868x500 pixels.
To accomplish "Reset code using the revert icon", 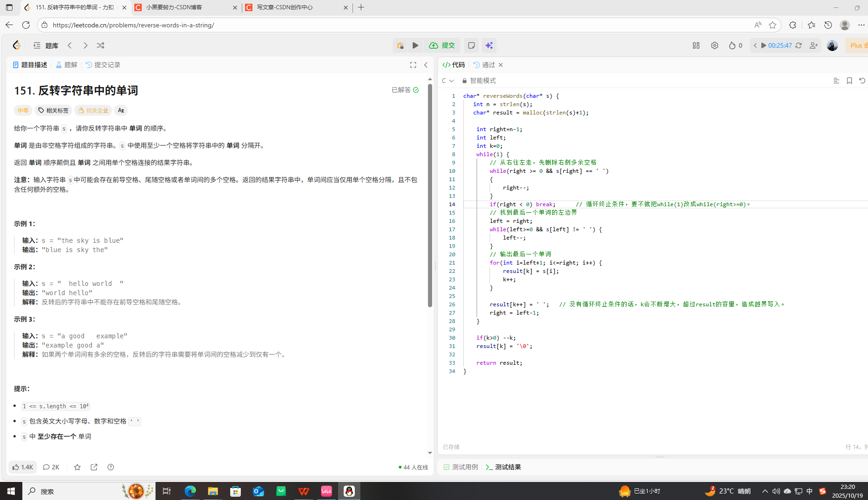I will [x=862, y=80].
